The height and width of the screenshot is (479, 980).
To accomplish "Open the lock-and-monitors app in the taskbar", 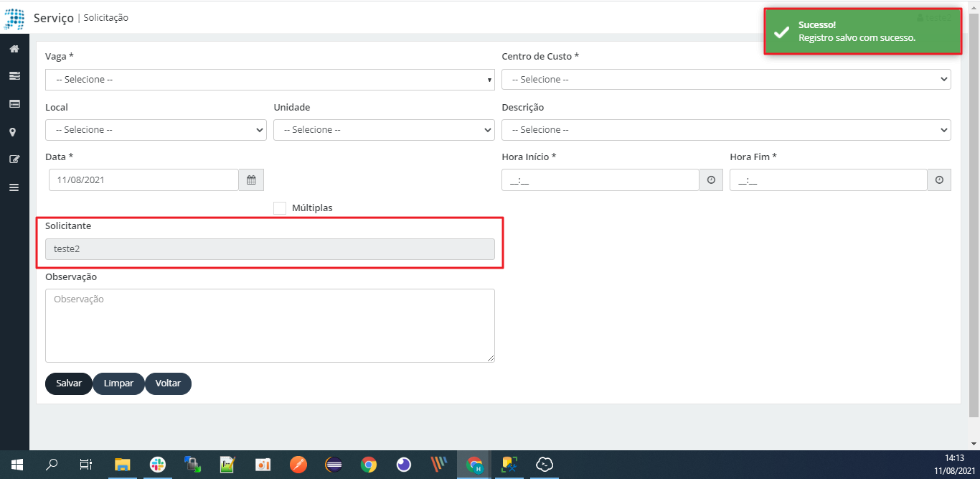I will [x=192, y=465].
